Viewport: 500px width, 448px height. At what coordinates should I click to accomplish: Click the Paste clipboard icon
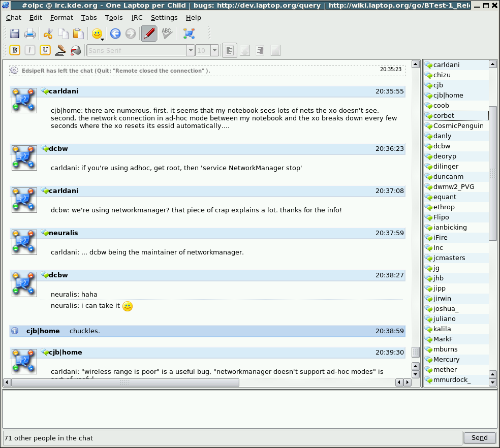tap(78, 34)
